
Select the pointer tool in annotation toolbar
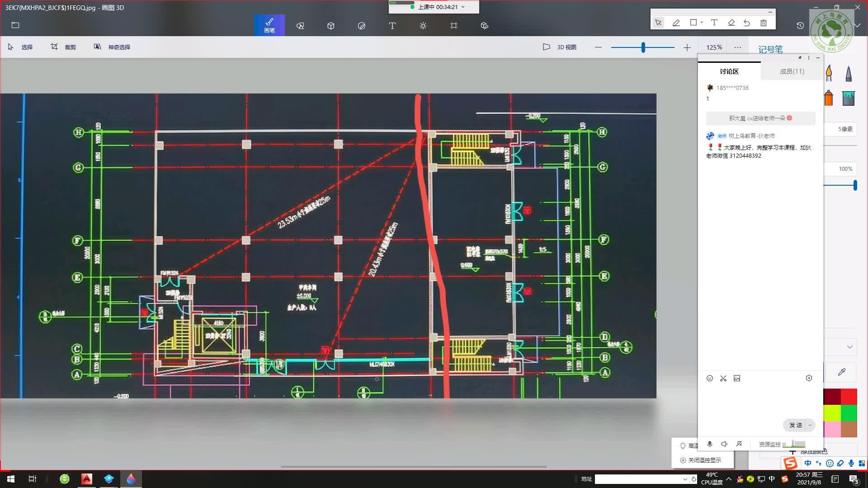coord(658,23)
